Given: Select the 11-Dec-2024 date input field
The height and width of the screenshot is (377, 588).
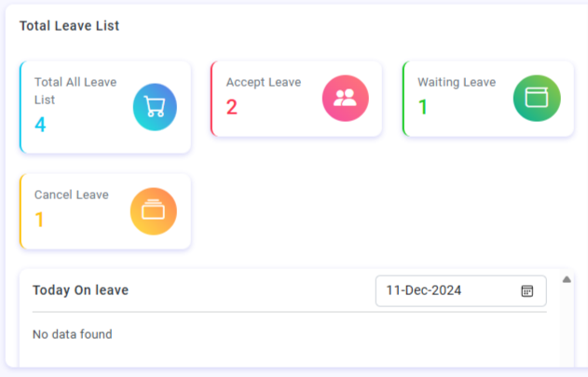Looking at the screenshot, I should pos(447,290).
